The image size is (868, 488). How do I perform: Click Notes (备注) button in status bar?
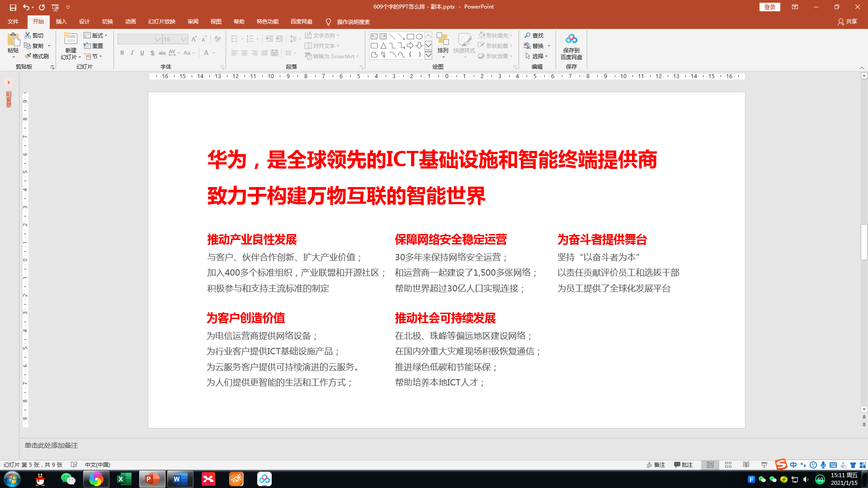pos(656,465)
